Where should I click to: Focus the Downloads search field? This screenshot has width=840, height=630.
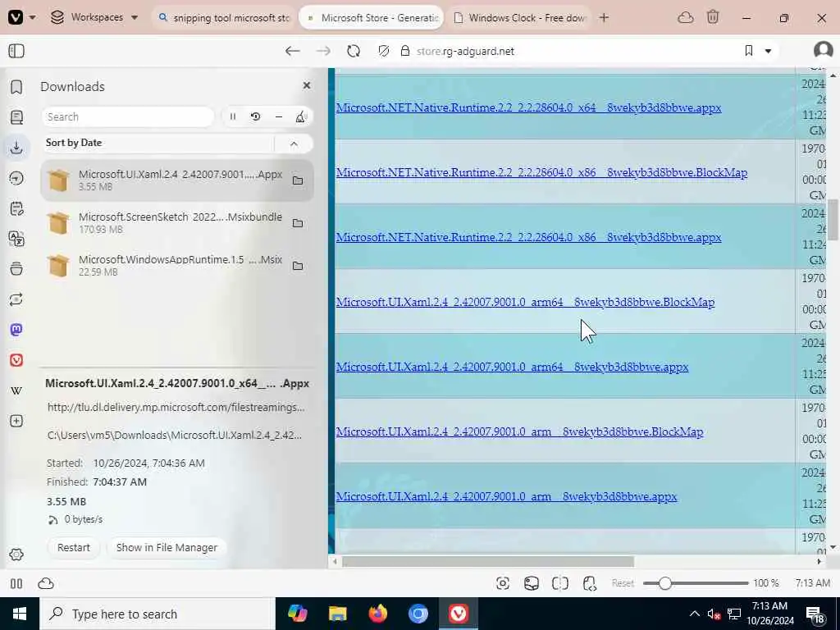coord(127,116)
